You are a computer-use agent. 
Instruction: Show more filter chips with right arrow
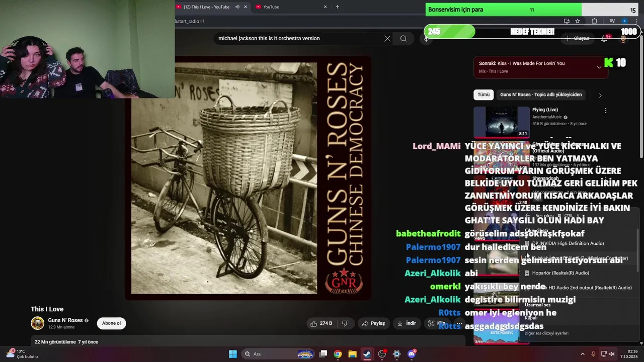600,95
